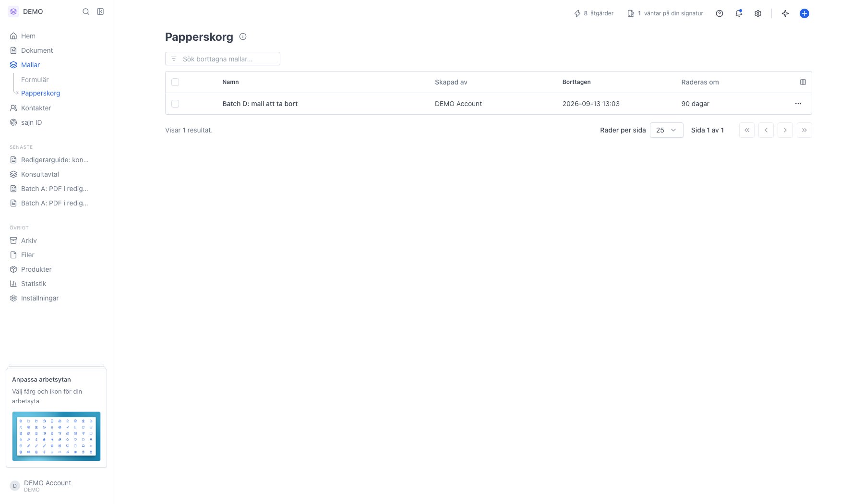
Task: Click the blue plus create button
Action: point(804,13)
